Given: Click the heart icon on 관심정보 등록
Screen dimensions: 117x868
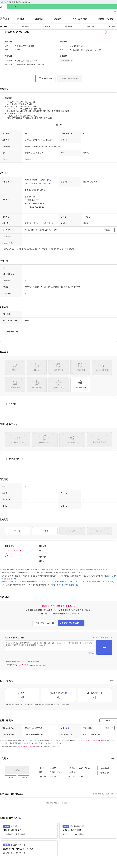Looking at the screenshot, I should [x=40, y=79].
